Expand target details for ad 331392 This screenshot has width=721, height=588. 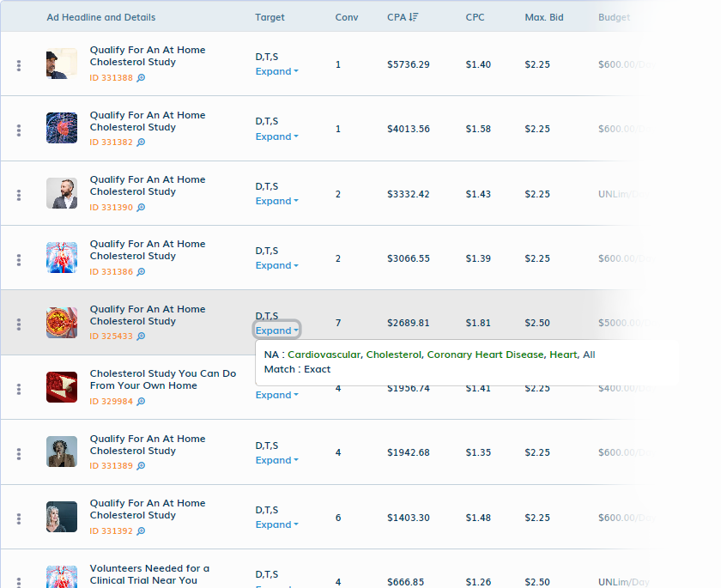pos(276,524)
